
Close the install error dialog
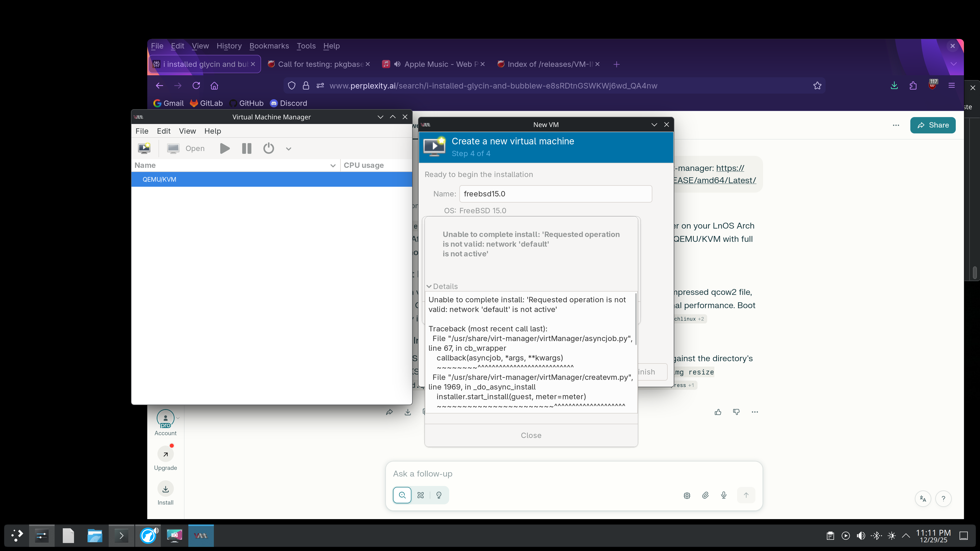[x=531, y=435]
